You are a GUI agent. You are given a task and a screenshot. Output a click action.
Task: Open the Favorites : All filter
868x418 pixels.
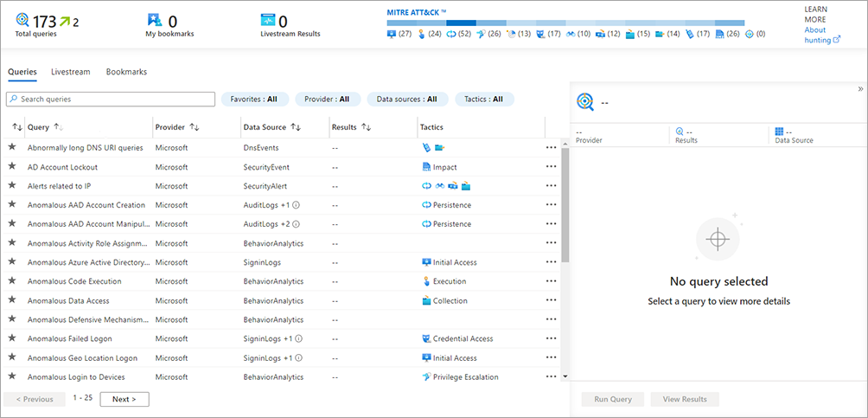[x=254, y=100]
